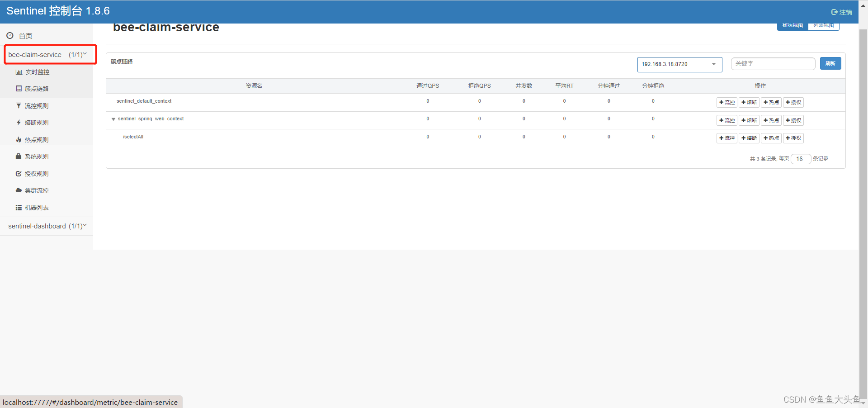Click the 刷新 refresh button

[x=830, y=63]
